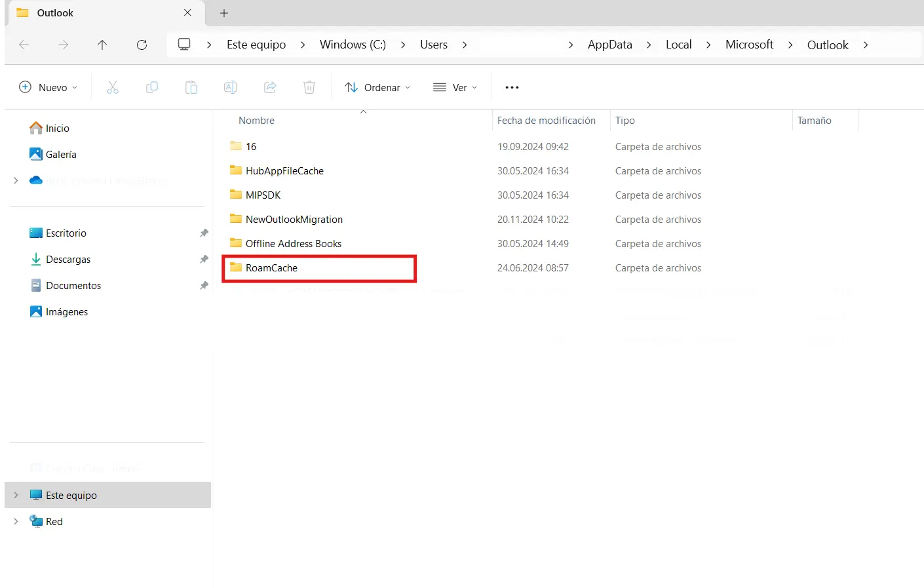Viewport: 924px width, 588px height.
Task: Refresh the current folder view
Action: pyautogui.click(x=142, y=45)
